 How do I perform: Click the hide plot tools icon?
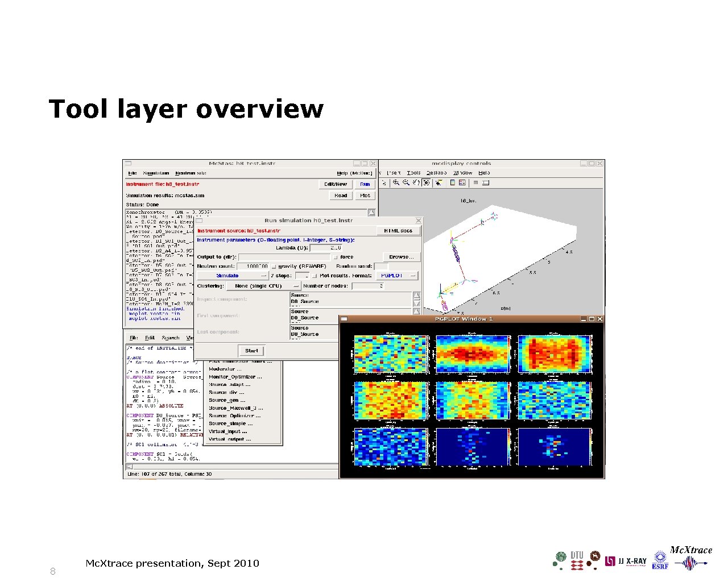pos(475,183)
